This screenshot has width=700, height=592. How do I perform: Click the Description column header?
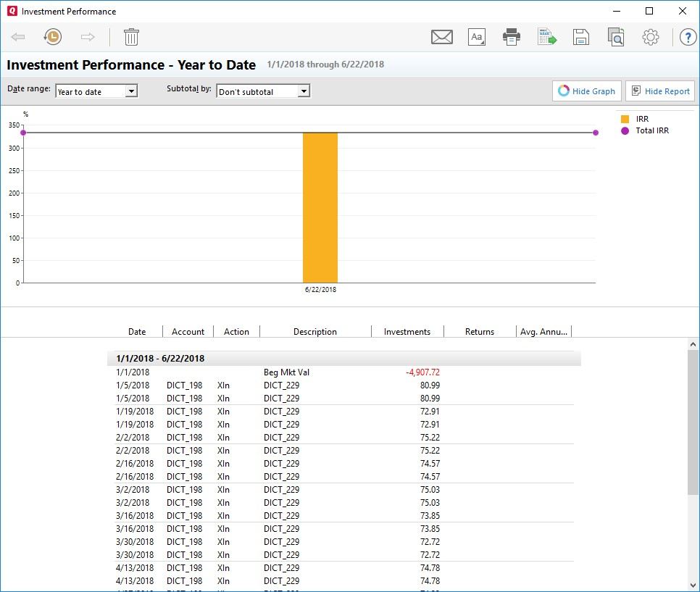(x=314, y=332)
